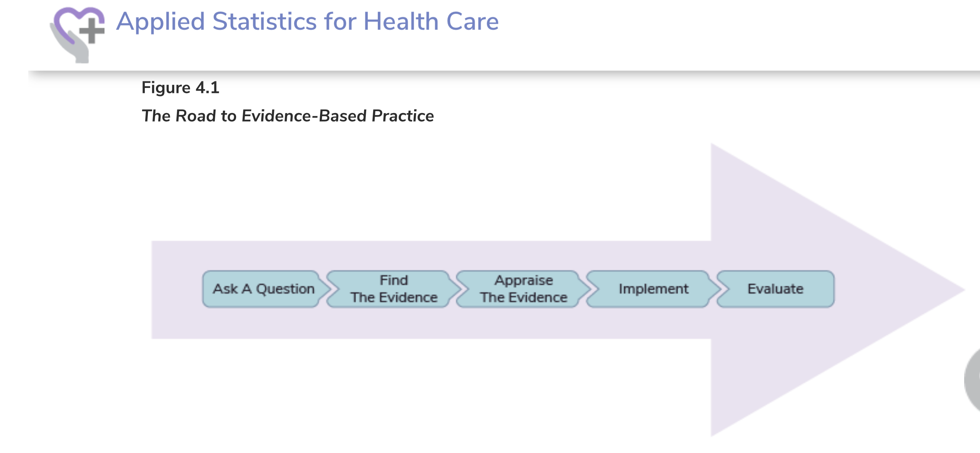Click the purple heart outline in logo

(77, 24)
